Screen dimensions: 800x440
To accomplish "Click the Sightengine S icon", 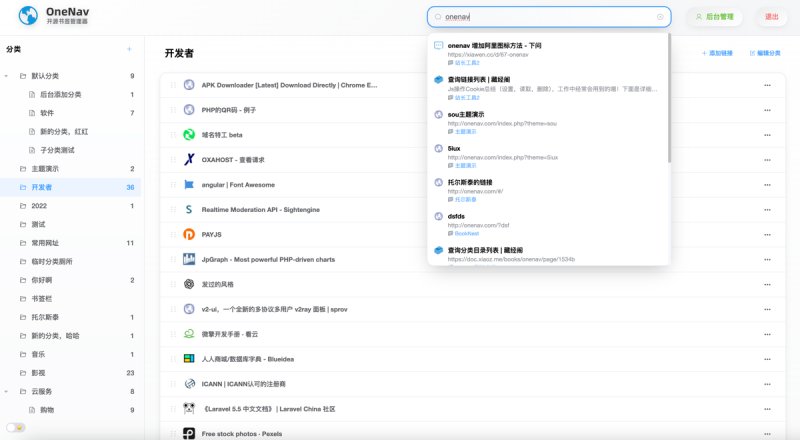I will [189, 209].
